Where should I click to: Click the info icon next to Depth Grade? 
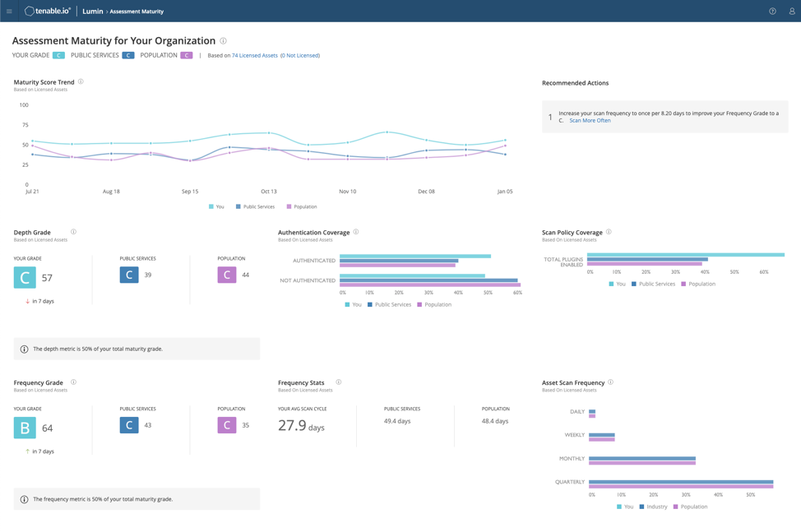pos(73,232)
